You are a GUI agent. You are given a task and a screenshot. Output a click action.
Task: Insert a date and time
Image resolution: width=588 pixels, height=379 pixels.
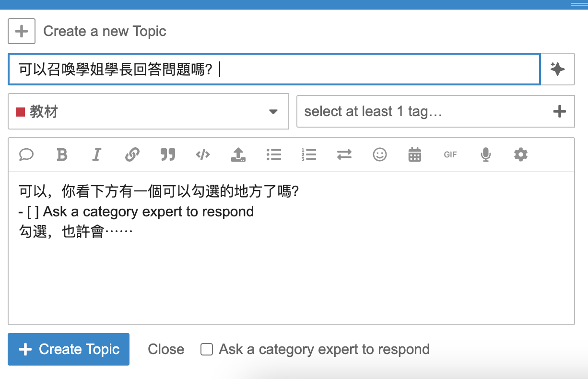(x=415, y=154)
